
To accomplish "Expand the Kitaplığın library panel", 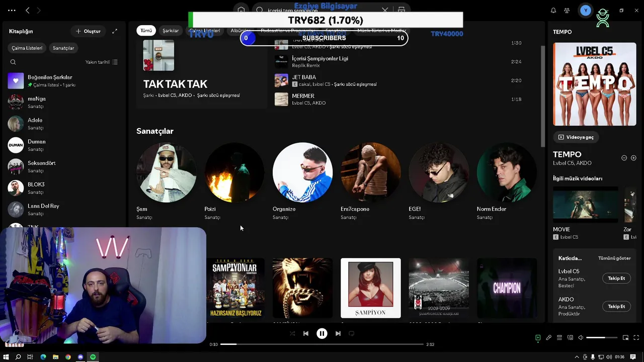I will [115, 31].
